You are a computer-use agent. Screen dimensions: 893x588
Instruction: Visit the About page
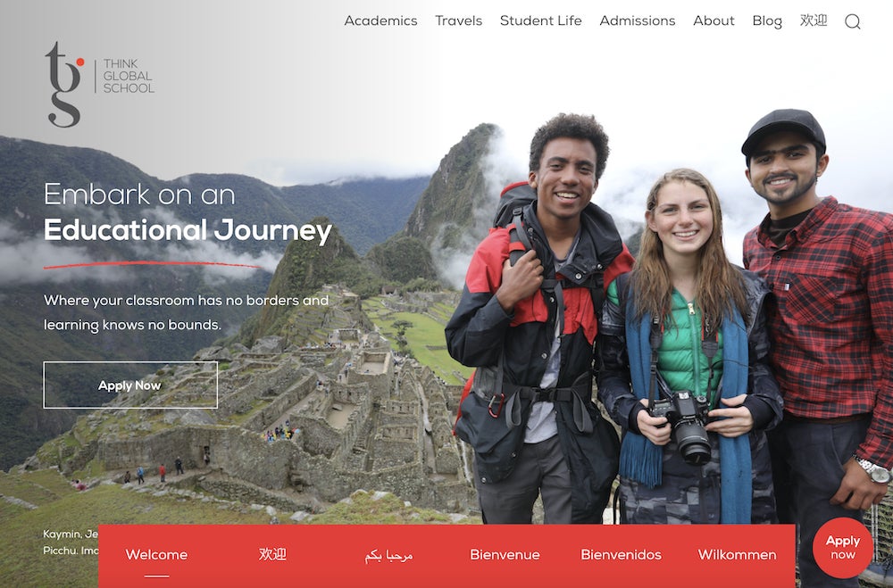click(x=714, y=21)
